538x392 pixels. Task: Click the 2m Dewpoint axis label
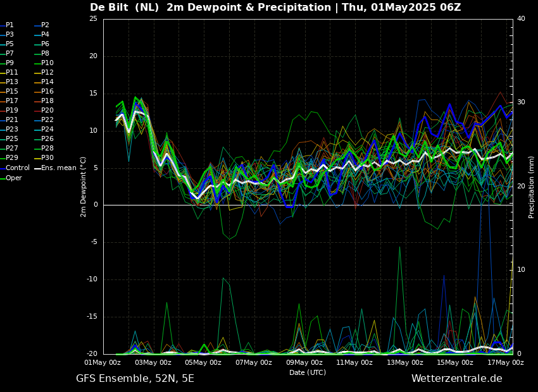tap(83, 187)
